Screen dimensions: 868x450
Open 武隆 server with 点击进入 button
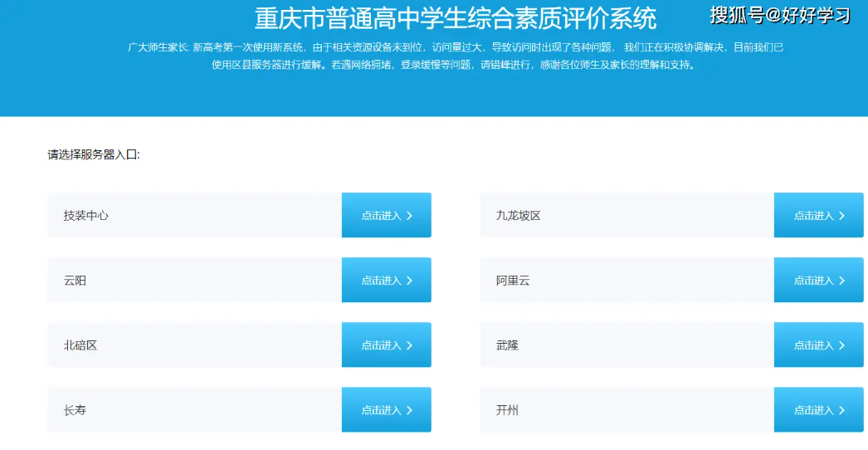(819, 345)
